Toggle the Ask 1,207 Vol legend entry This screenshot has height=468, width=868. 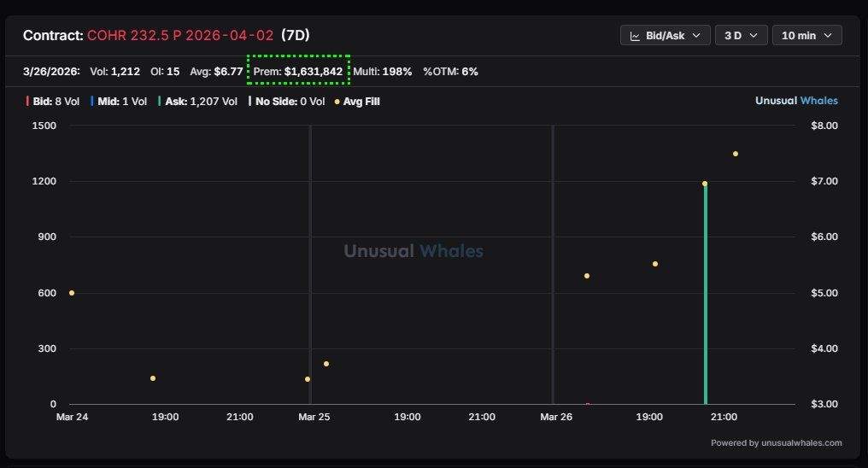(197, 101)
